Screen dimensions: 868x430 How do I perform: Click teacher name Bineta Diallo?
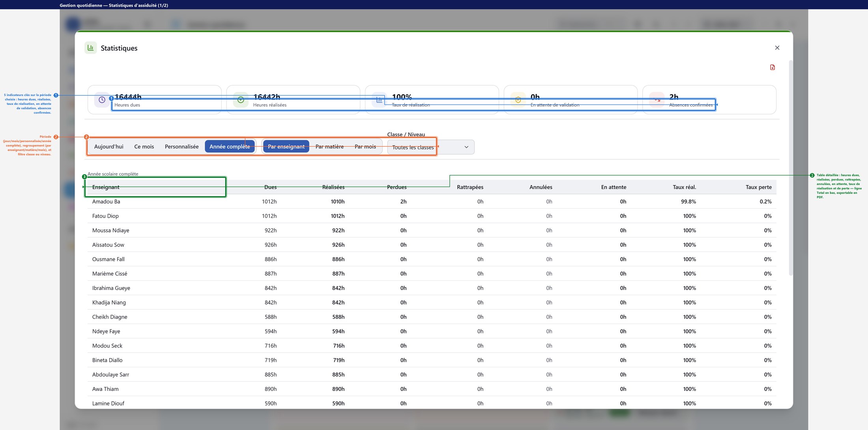pyautogui.click(x=107, y=360)
